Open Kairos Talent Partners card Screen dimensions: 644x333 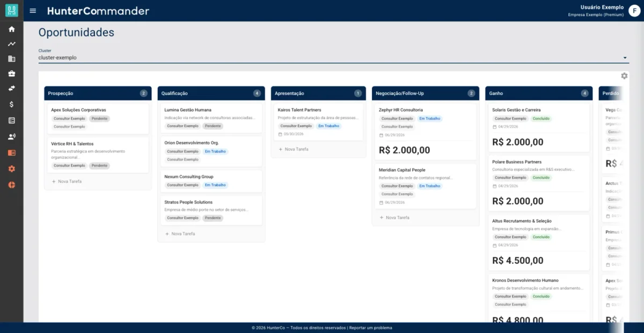click(x=318, y=122)
